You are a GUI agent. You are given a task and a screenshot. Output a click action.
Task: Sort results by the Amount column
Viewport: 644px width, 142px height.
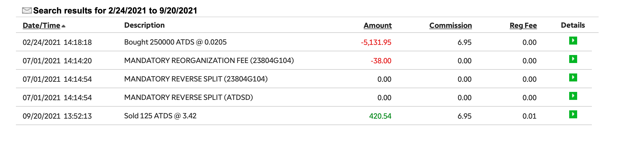coord(378,26)
